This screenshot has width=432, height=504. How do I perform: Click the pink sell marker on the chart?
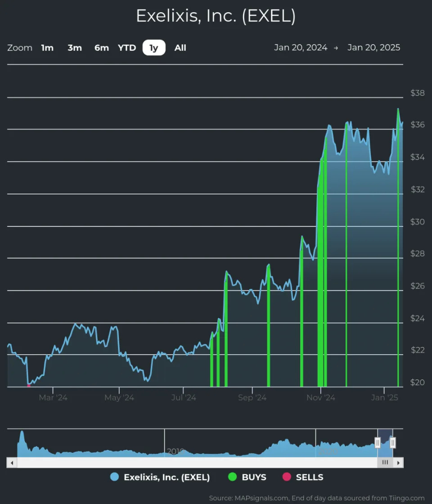pos(29,385)
